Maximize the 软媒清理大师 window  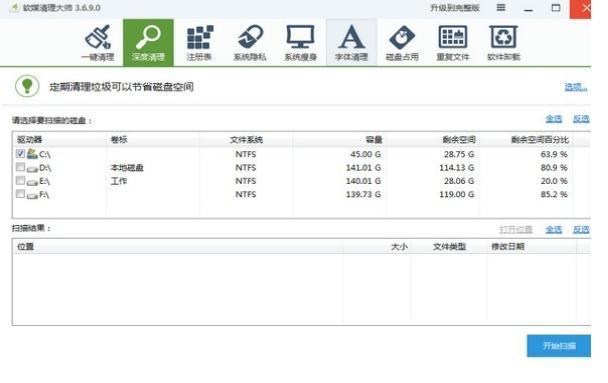pyautogui.click(x=556, y=8)
